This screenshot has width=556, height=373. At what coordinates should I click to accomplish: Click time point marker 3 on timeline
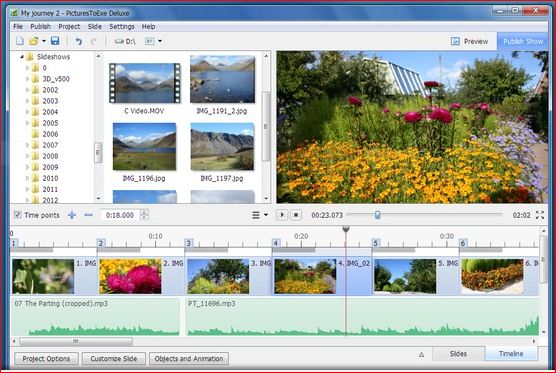(x=189, y=243)
